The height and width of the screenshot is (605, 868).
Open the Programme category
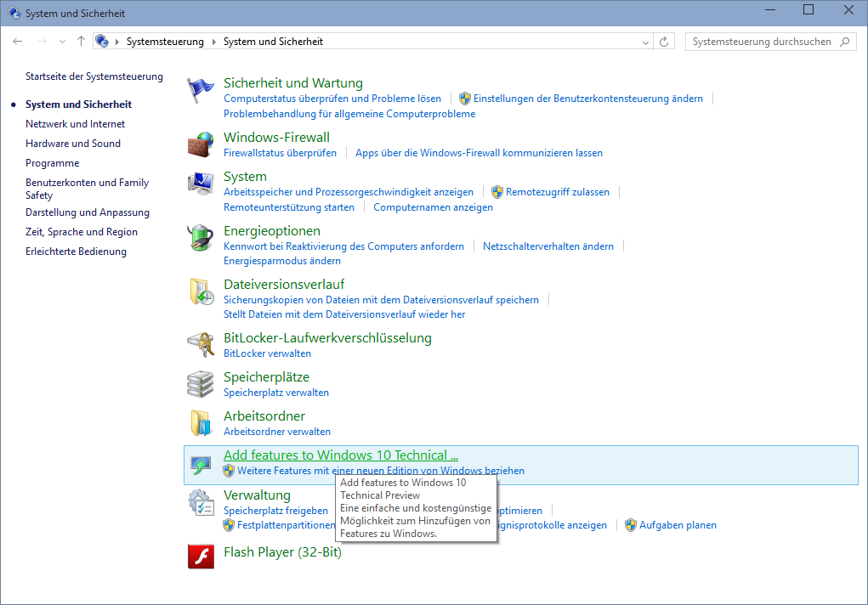click(53, 163)
